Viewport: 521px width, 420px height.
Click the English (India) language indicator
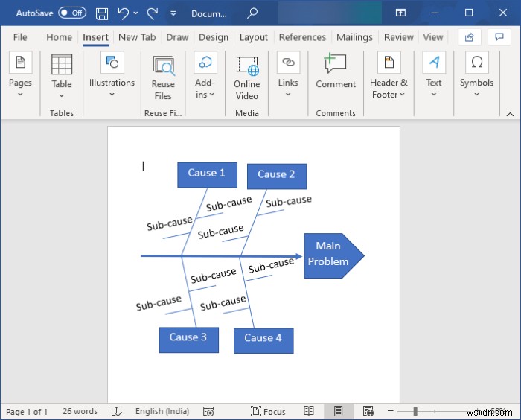(x=162, y=411)
